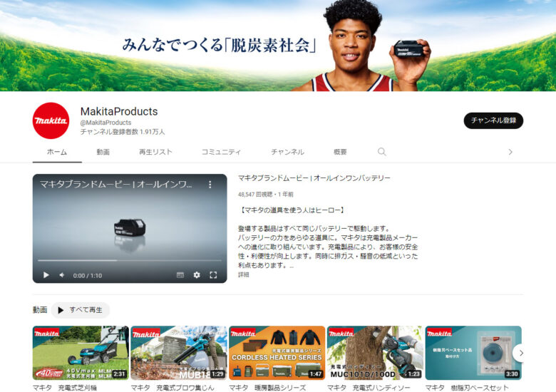Image resolution: width=556 pixels, height=392 pixels.
Task: Open the featured video's three-dot menu
Action: click(x=210, y=185)
